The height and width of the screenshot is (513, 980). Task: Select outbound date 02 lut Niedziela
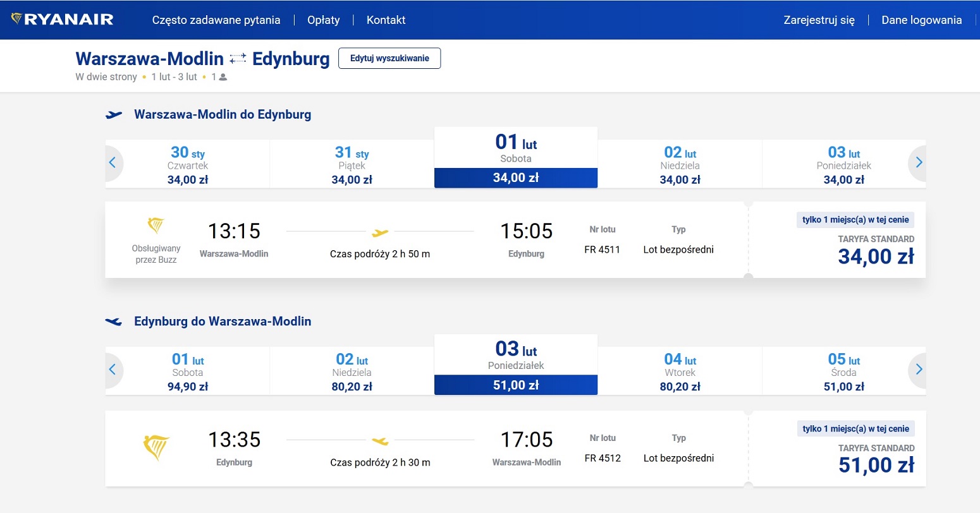pos(680,164)
